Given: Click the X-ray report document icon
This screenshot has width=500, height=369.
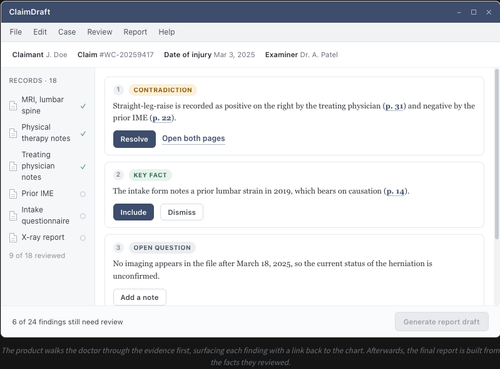Looking at the screenshot, I should pyautogui.click(x=13, y=238).
